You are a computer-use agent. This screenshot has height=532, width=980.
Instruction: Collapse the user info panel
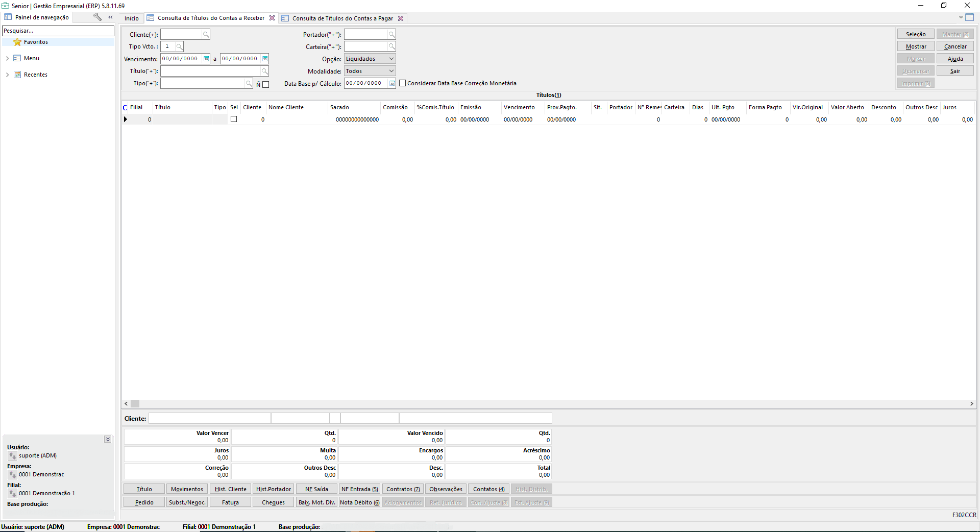click(x=108, y=439)
